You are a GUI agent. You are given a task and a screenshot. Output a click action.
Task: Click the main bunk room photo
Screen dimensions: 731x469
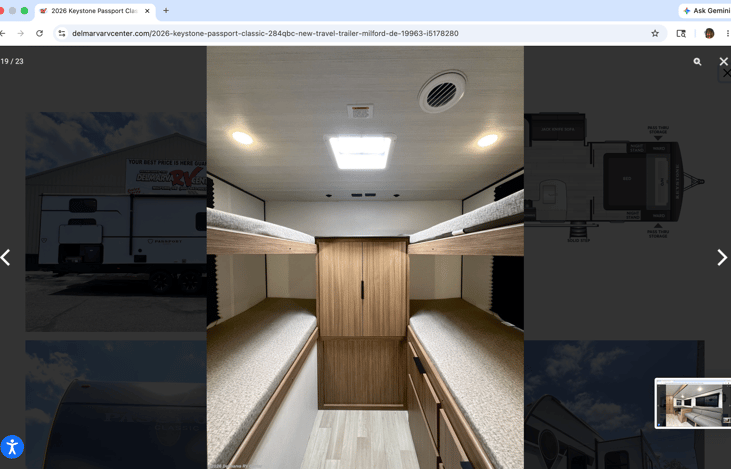coord(365,257)
